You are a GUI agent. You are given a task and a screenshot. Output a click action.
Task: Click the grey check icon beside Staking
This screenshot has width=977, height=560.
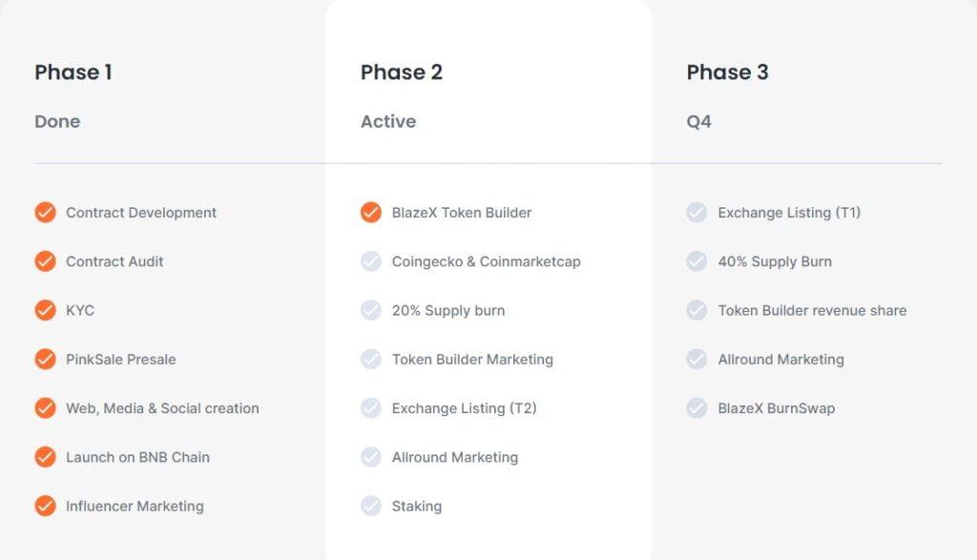click(x=371, y=506)
